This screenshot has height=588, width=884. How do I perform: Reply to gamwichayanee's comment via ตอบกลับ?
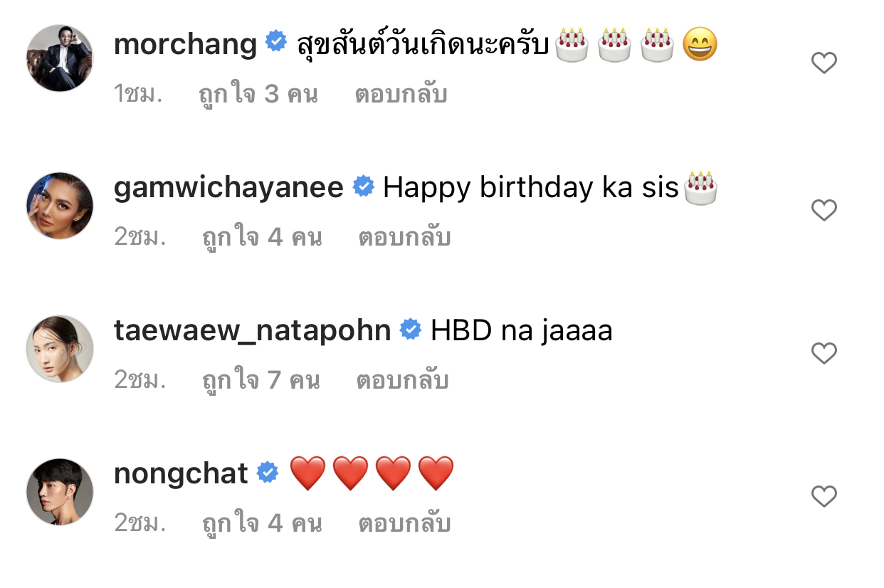[x=404, y=237]
